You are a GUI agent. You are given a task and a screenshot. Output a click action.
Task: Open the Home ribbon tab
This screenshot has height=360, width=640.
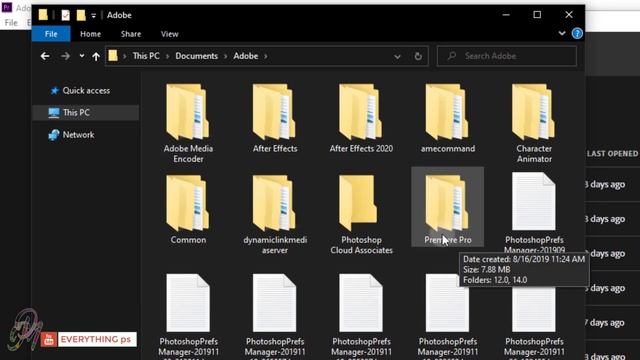90,34
